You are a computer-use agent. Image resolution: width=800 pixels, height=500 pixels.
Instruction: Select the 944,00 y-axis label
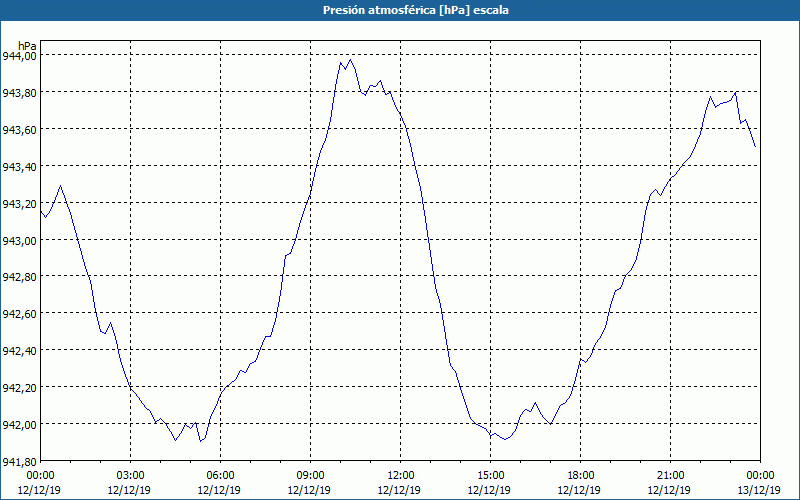pyautogui.click(x=19, y=56)
